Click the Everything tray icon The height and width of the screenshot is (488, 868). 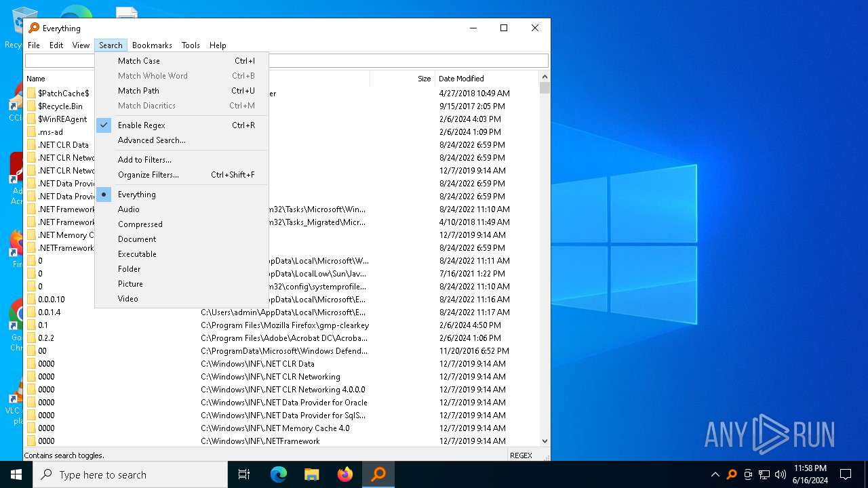pos(732,474)
